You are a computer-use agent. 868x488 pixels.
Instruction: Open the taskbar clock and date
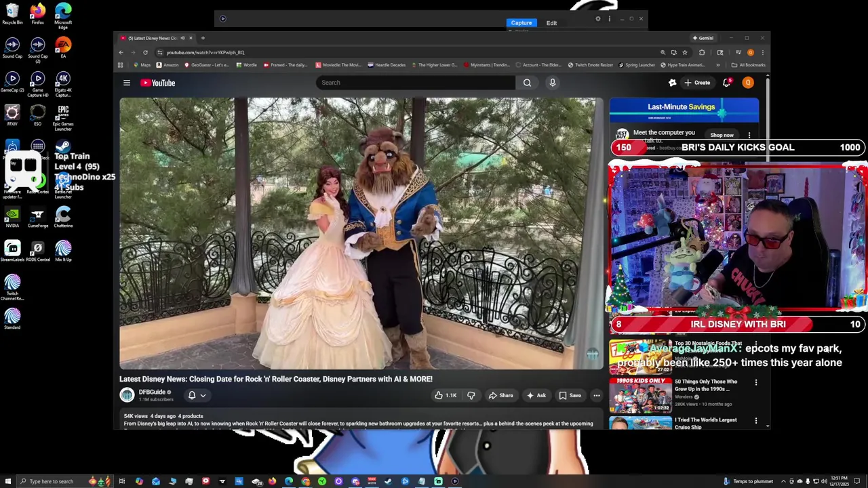838,481
